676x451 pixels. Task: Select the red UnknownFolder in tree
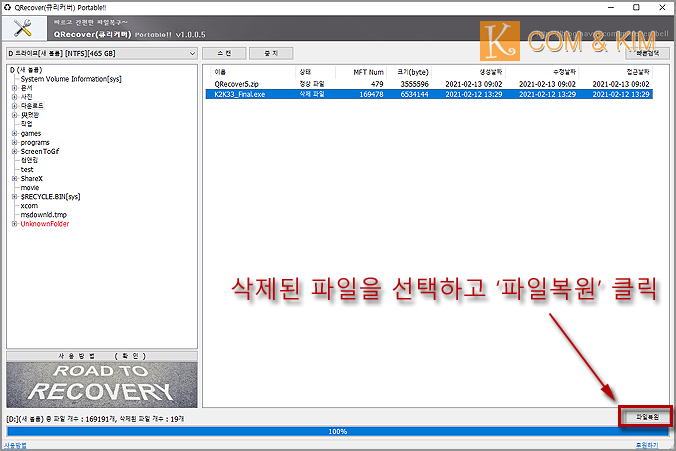[x=45, y=224]
